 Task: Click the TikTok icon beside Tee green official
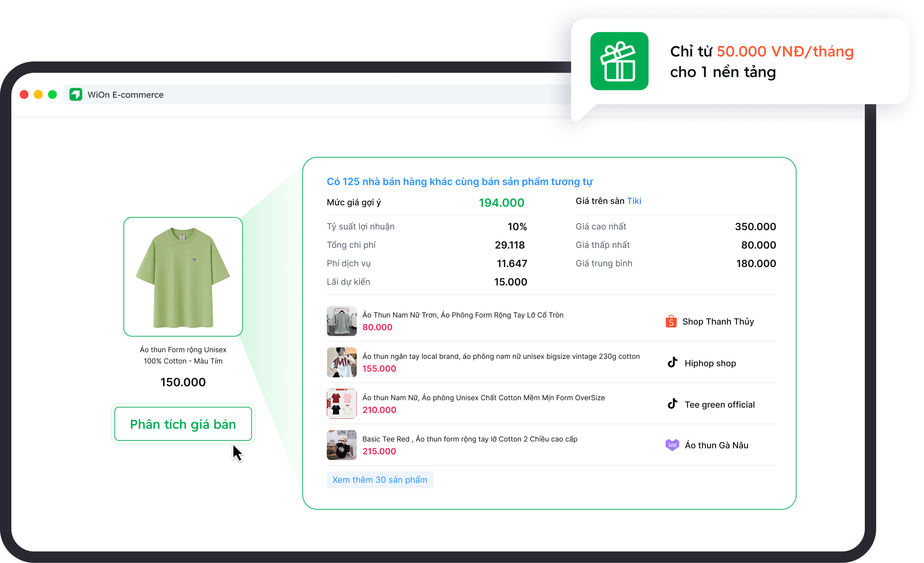coord(672,404)
